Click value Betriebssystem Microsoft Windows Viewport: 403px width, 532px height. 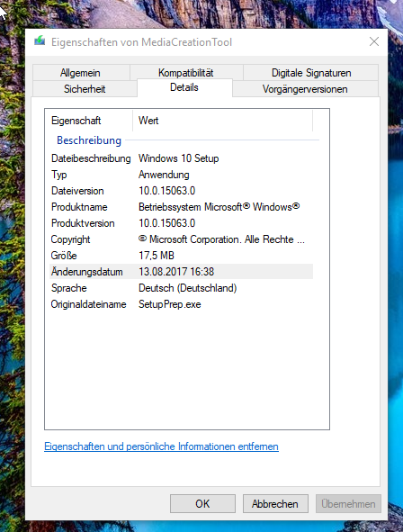click(x=219, y=207)
